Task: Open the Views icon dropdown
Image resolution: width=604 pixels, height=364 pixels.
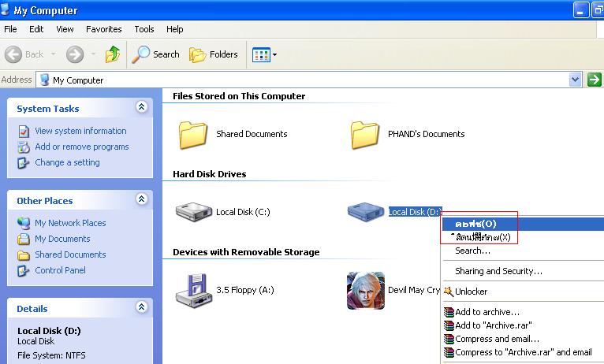Action: coord(265,54)
